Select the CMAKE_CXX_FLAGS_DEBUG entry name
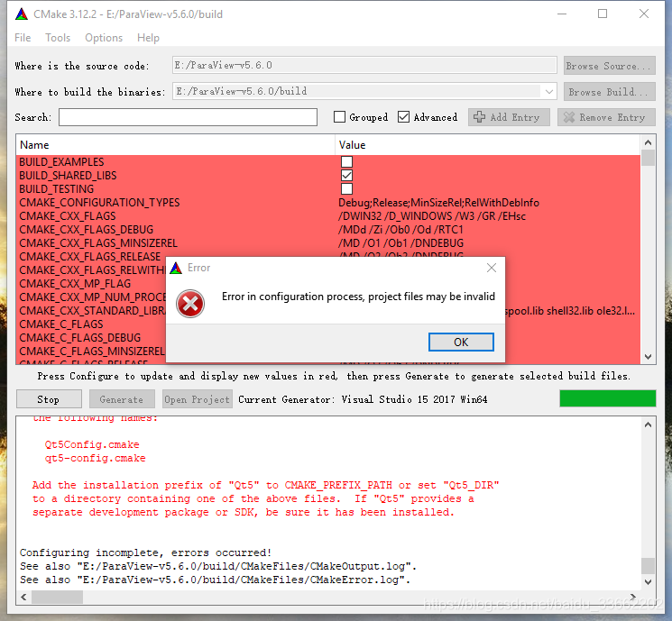672x621 pixels. tap(87, 230)
